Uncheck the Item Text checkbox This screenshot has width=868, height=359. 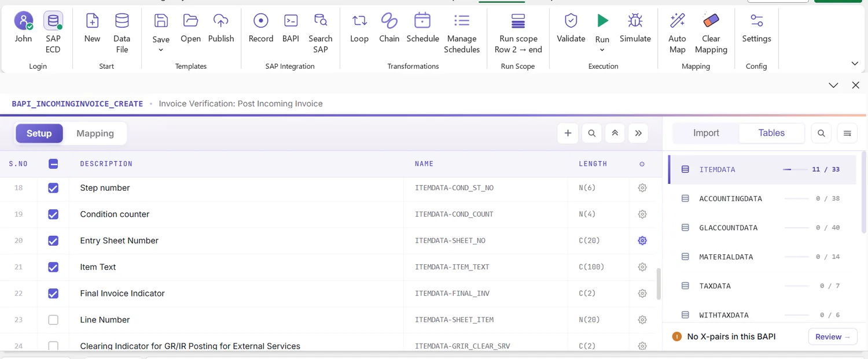53,267
